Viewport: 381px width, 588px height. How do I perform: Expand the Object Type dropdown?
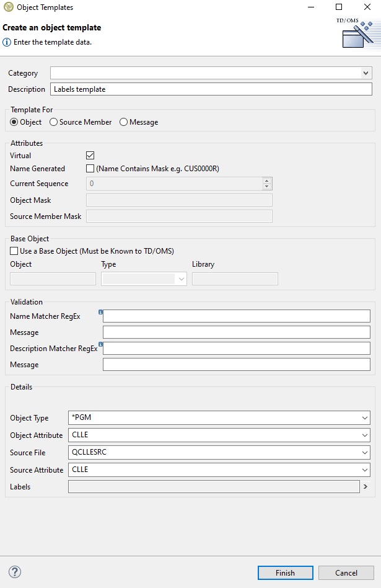365,418
